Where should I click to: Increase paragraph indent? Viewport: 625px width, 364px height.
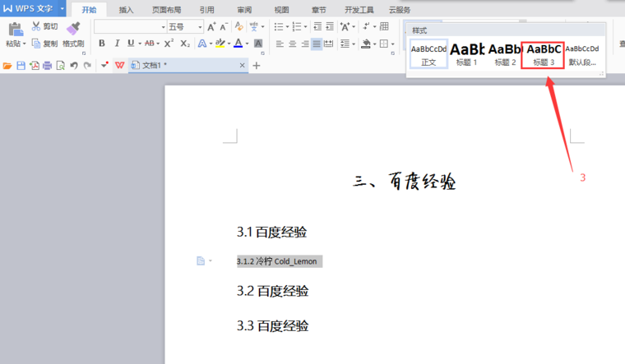pyautogui.click(x=330, y=26)
